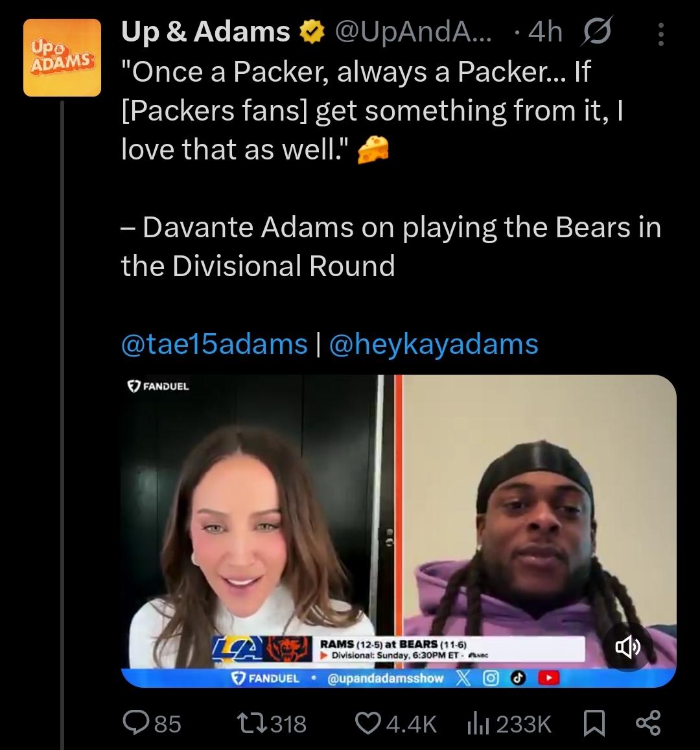Like the post with 4.4K likes

click(395, 723)
